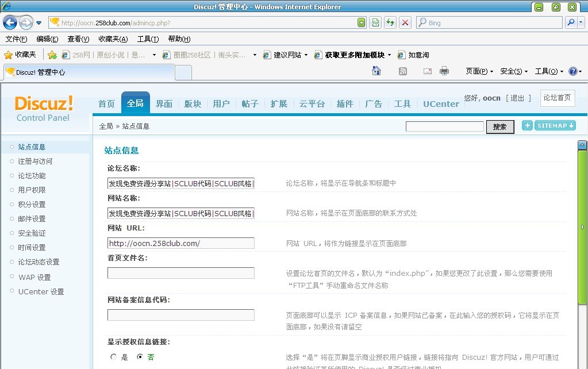Select the 否 radio for 显示授权信息链接
588x369 pixels.
(x=140, y=356)
